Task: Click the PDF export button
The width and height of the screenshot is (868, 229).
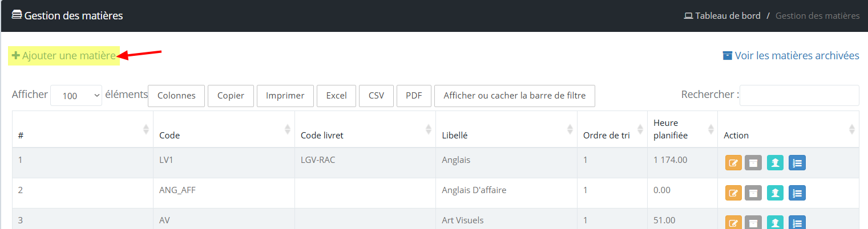Action: pos(414,96)
